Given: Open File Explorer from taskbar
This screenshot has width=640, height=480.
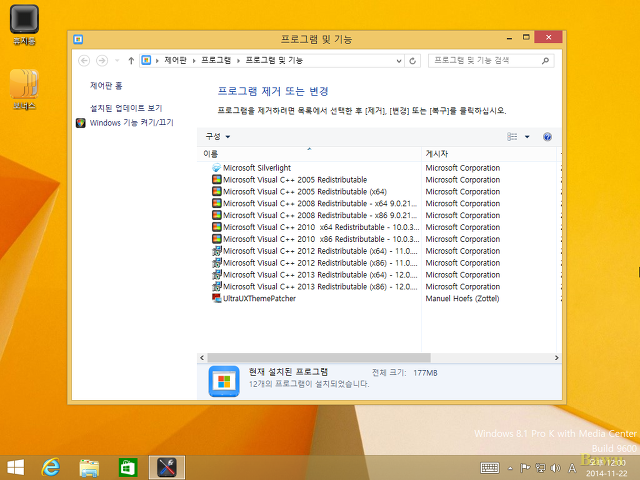Looking at the screenshot, I should click(89, 468).
